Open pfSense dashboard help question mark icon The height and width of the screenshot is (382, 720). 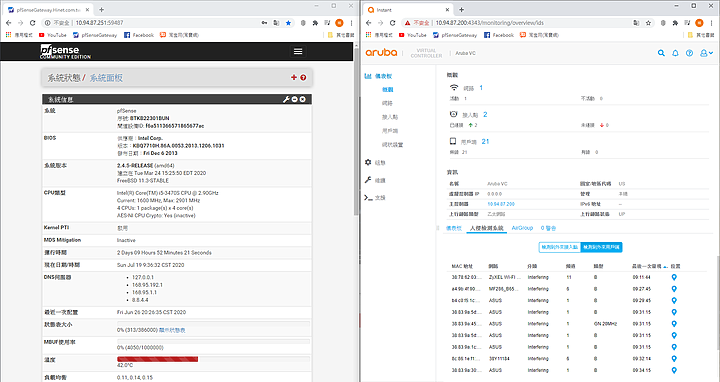(303, 78)
